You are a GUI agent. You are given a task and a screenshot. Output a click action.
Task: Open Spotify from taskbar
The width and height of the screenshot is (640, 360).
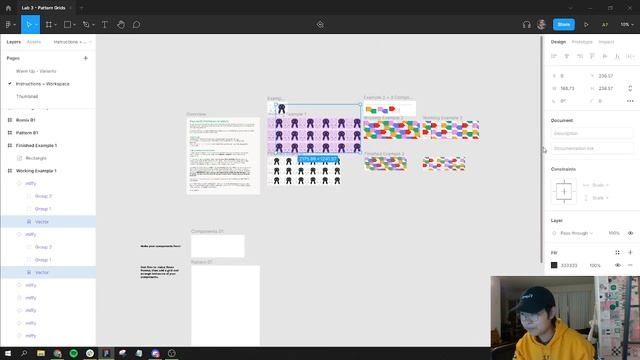point(73,353)
